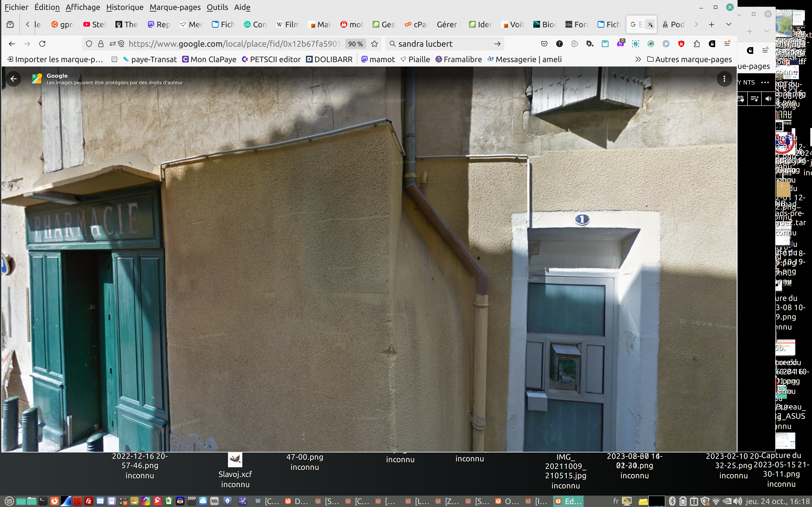Show more bookmarks toolbar overflow chevron
812x507 pixels.
click(x=638, y=59)
